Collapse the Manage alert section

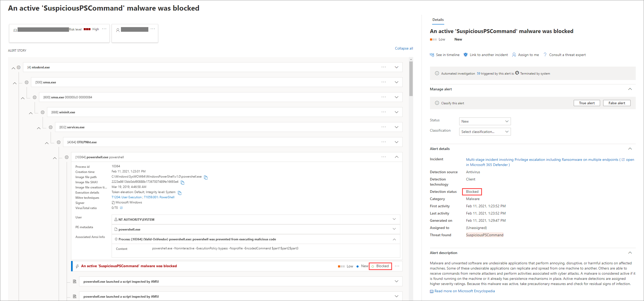click(630, 89)
